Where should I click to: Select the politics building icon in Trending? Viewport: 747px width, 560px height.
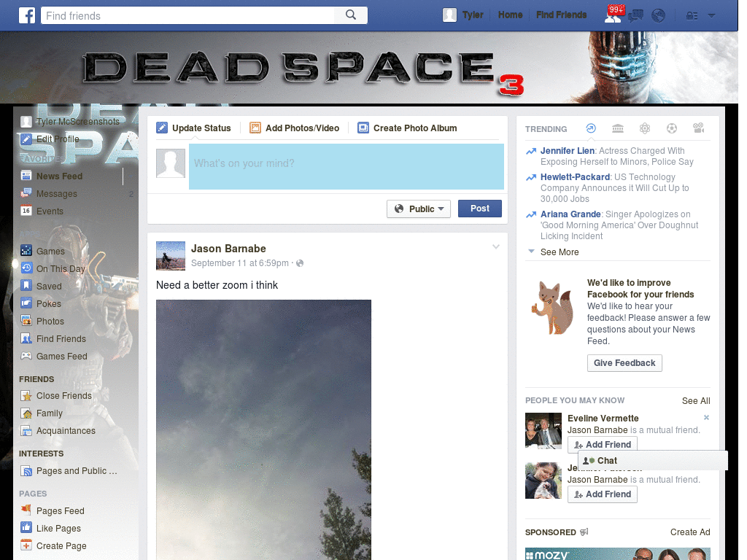pyautogui.click(x=618, y=128)
